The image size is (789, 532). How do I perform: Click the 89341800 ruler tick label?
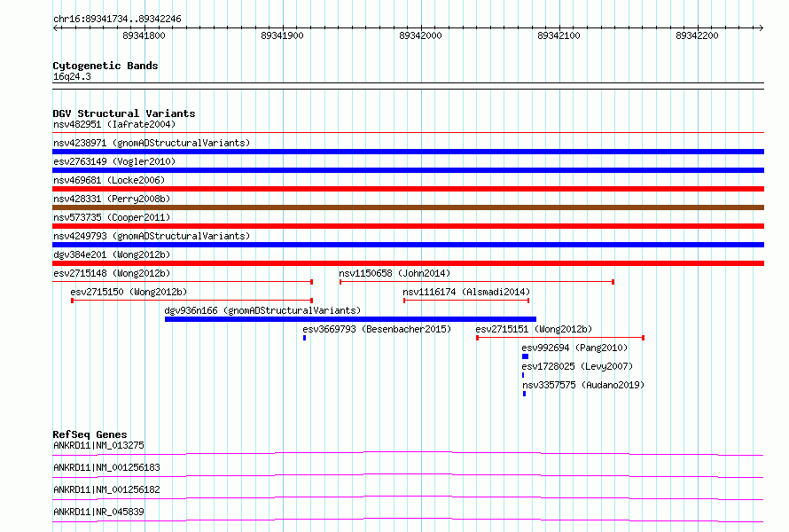(144, 35)
